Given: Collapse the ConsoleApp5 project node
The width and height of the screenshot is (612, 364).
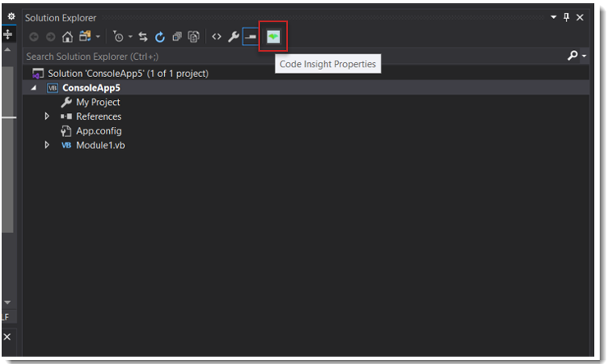Looking at the screenshot, I should pos(34,88).
